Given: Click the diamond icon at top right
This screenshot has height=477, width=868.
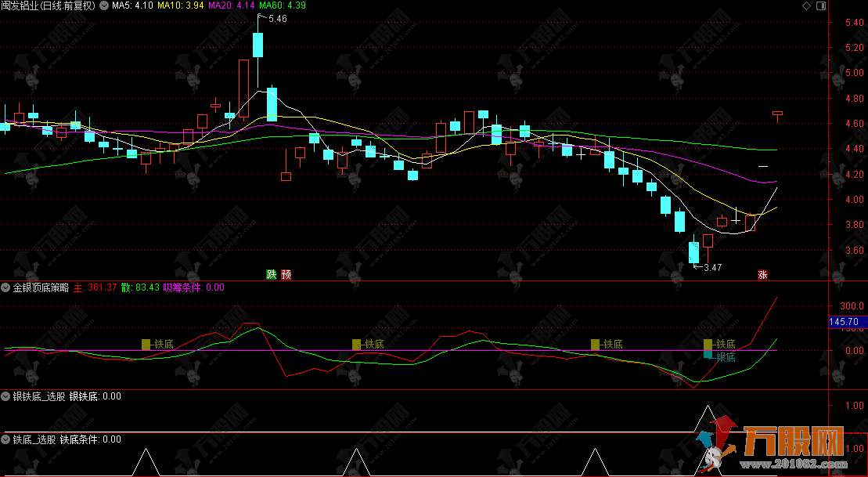Looking at the screenshot, I should click(807, 5).
